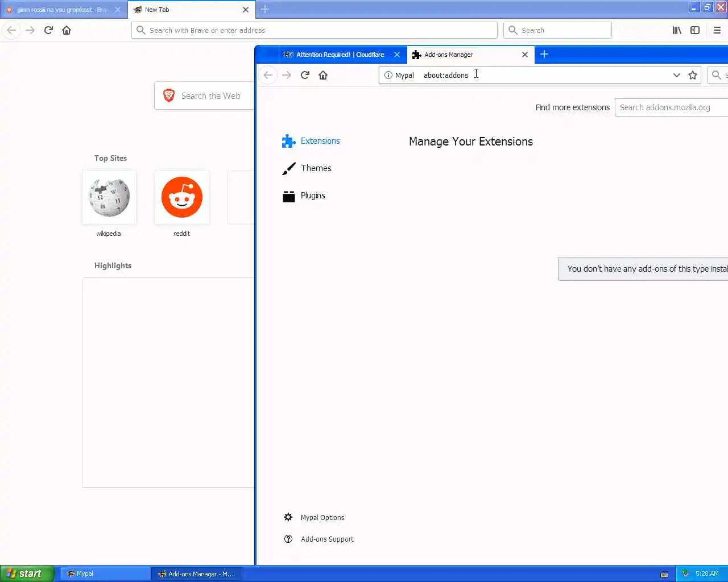Image resolution: width=728 pixels, height=582 pixels.
Task: Open Add-ons Support link
Action: [318, 539]
